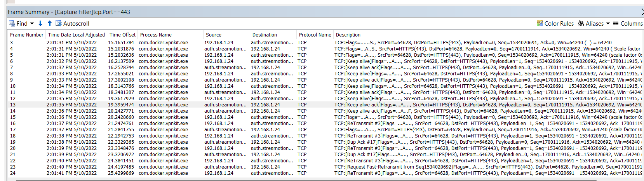Jump to next match with down arrow

tap(40, 24)
